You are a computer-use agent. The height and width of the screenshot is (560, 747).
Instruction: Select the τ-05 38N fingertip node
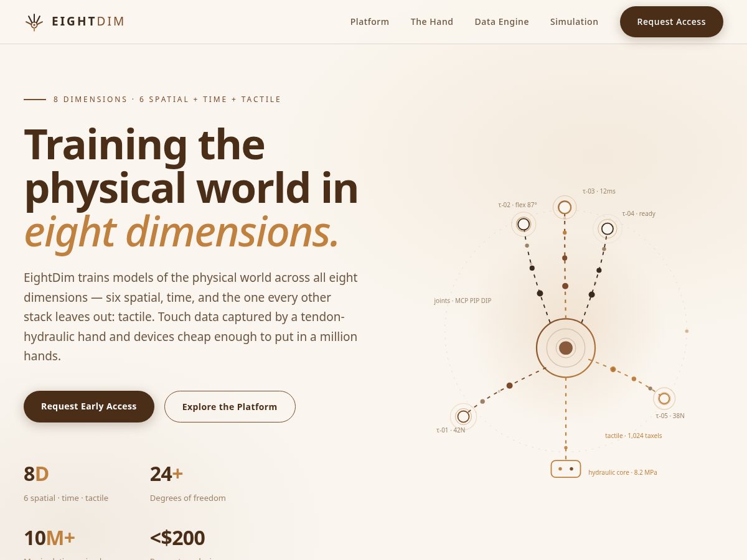[664, 398]
